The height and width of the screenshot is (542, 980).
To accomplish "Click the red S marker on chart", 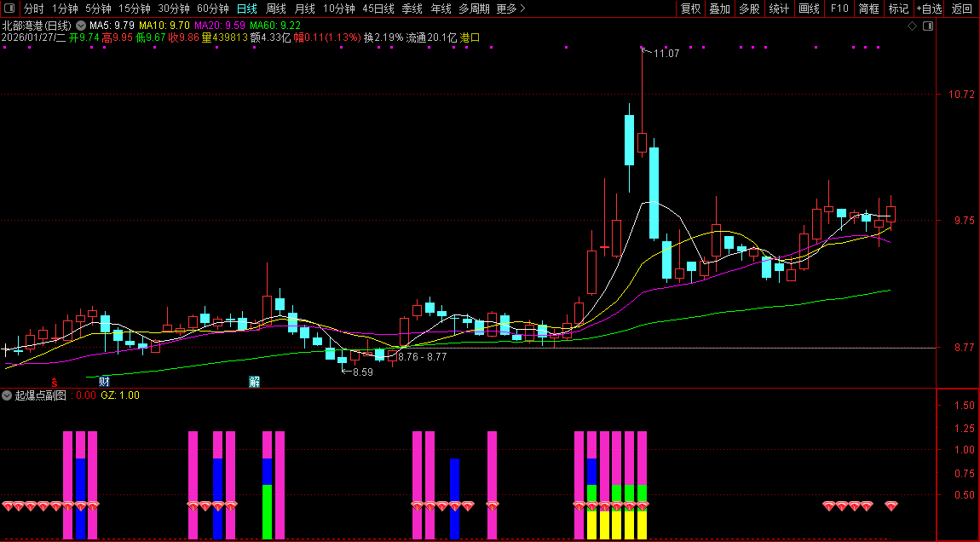I will tap(55, 381).
